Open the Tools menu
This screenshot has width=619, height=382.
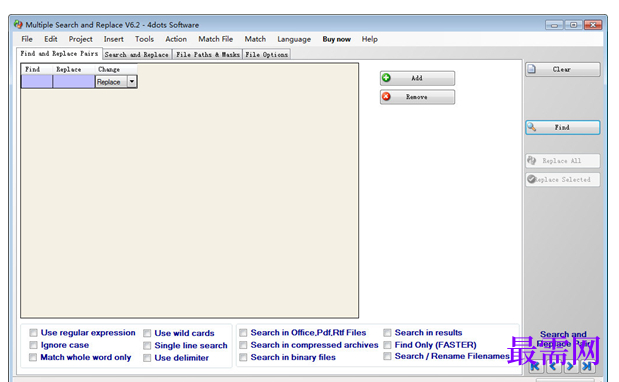[144, 39]
